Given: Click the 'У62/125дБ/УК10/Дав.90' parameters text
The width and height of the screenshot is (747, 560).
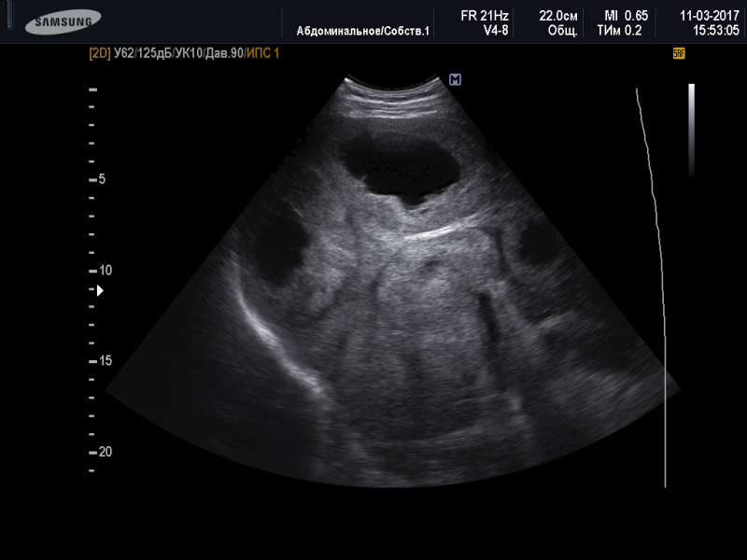Looking at the screenshot, I should click(x=178, y=53).
